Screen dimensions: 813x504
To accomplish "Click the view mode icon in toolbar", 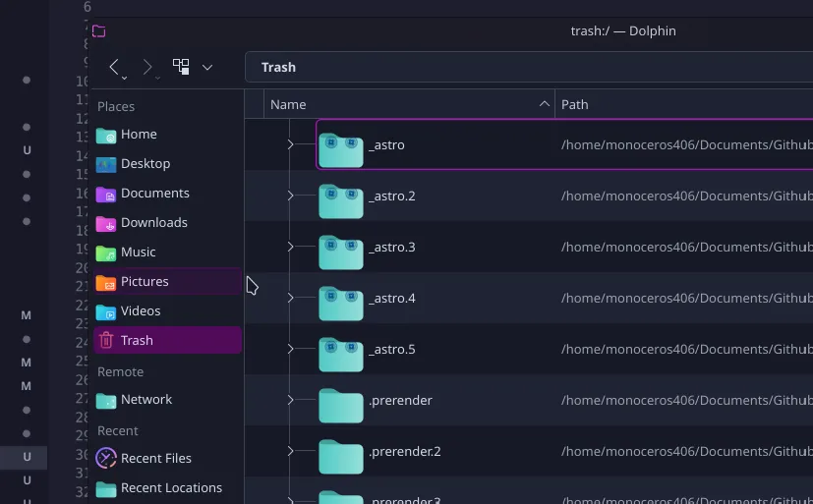I will [x=181, y=66].
